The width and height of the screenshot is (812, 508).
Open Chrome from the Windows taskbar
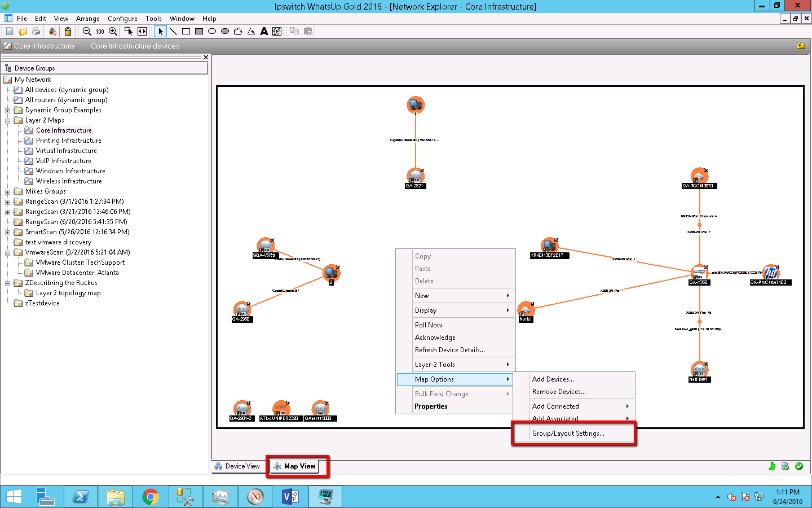(x=151, y=497)
